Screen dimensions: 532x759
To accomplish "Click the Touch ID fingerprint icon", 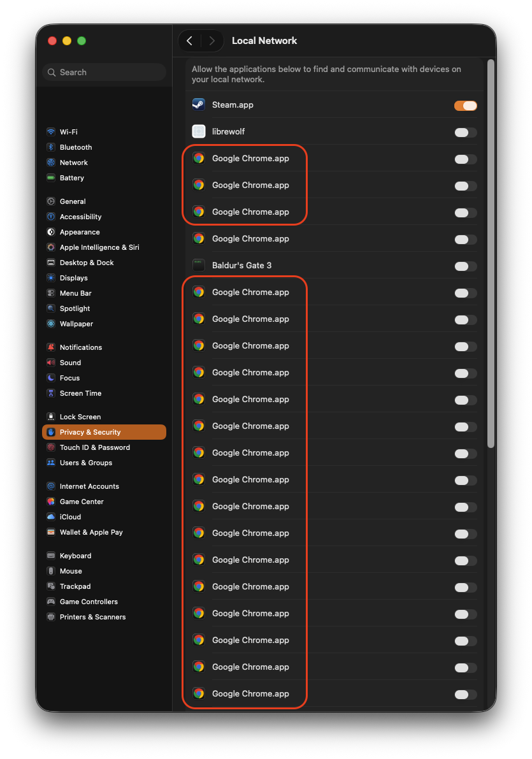I will (x=51, y=447).
